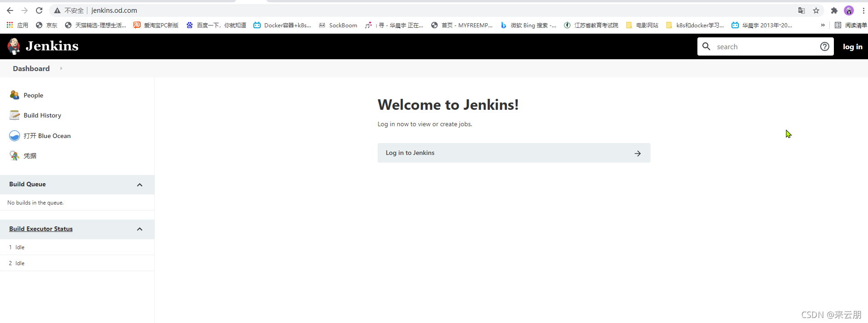Open 打开 Blue Ocean link
Screen dimensions: 868x323
(x=47, y=136)
